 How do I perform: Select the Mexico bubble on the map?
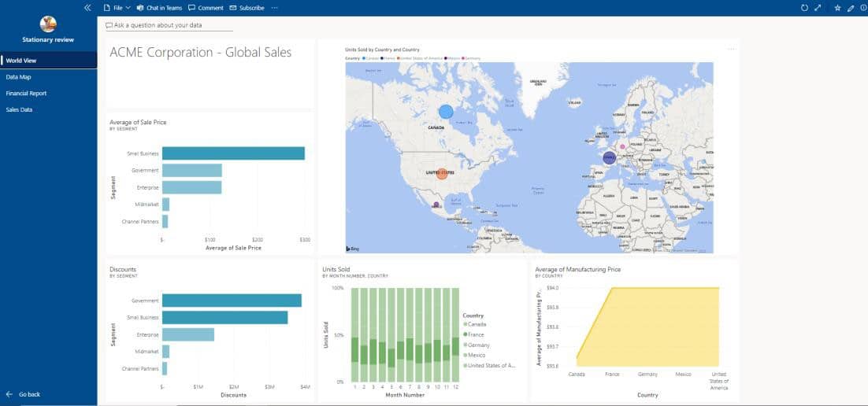(x=436, y=205)
